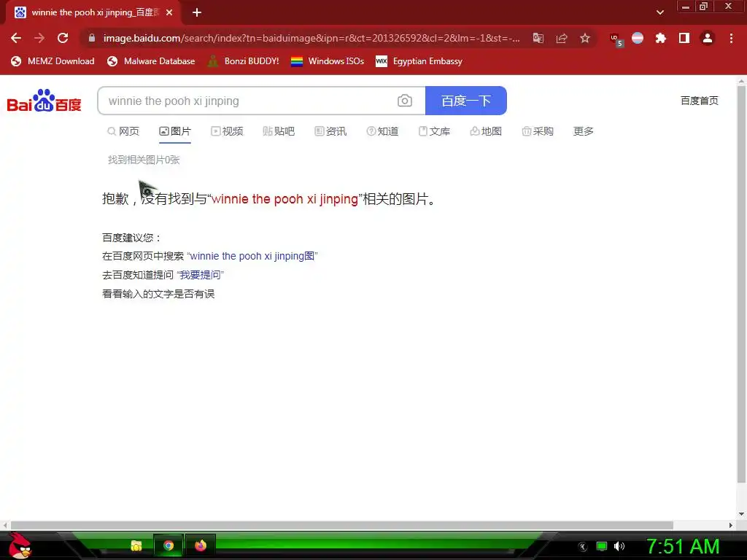The height and width of the screenshot is (560, 747).
Task: Toggle the browser side panel
Action: click(x=684, y=38)
